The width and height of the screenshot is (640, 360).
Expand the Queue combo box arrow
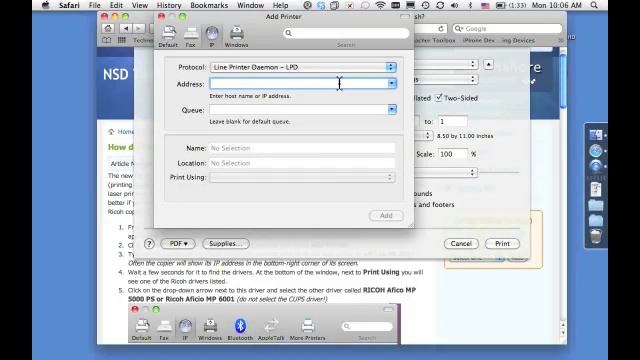392,109
